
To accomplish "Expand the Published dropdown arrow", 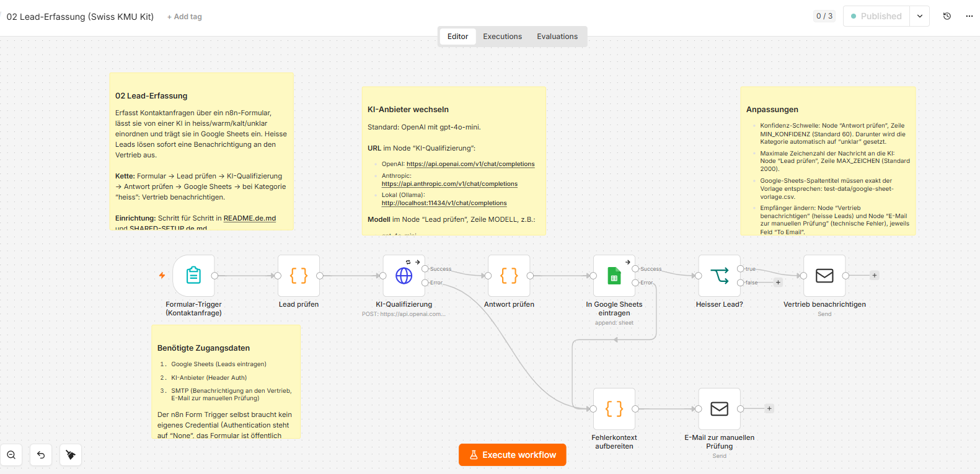I will (920, 16).
